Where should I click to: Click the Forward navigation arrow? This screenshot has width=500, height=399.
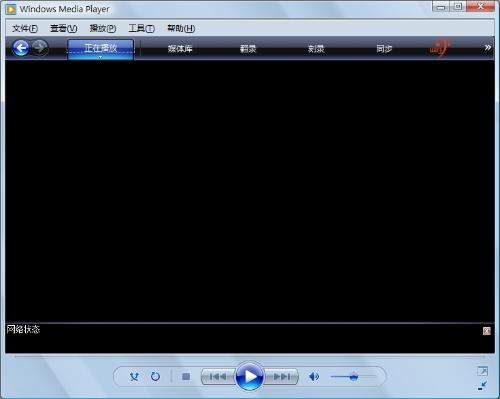(40, 48)
